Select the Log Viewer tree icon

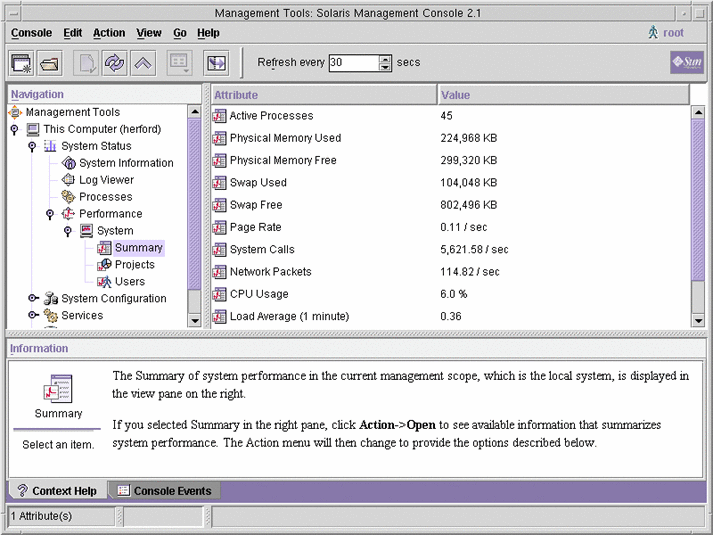pos(69,180)
